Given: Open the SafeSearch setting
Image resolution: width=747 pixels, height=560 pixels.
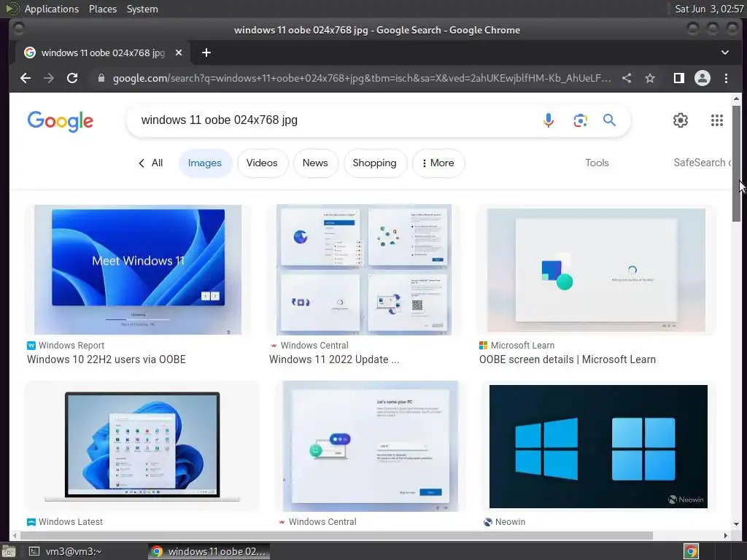Looking at the screenshot, I should click(703, 163).
